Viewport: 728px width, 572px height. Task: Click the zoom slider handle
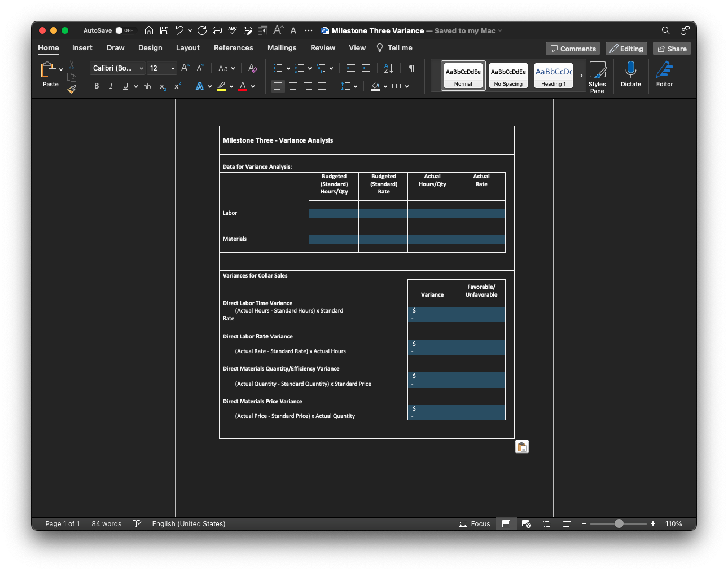tap(619, 523)
